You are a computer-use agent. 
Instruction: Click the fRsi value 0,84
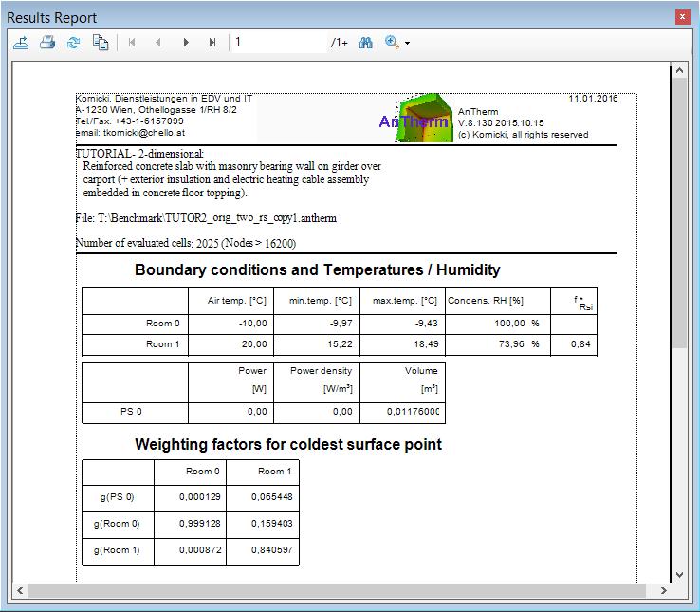click(x=580, y=344)
